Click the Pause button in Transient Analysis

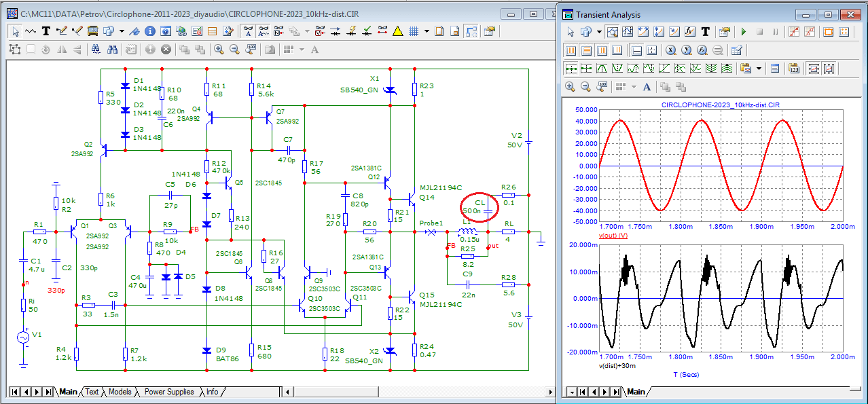775,32
